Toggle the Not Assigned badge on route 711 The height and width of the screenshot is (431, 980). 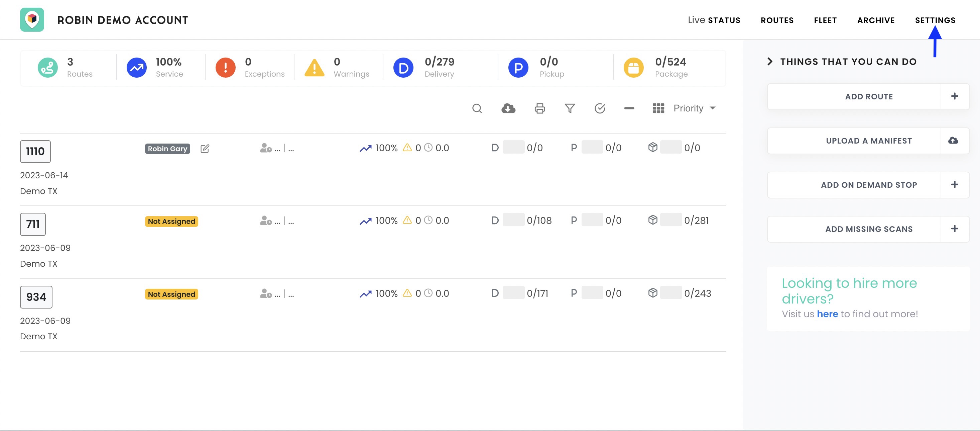[171, 221]
